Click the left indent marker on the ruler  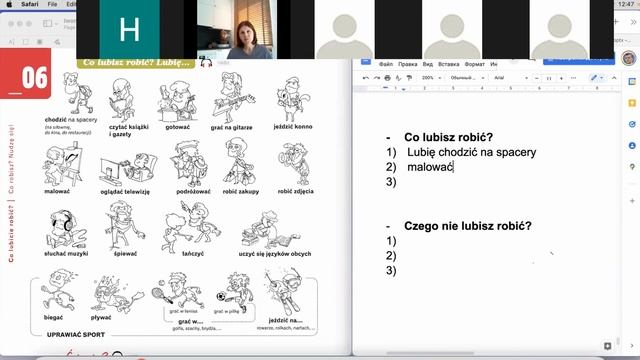tap(403, 89)
